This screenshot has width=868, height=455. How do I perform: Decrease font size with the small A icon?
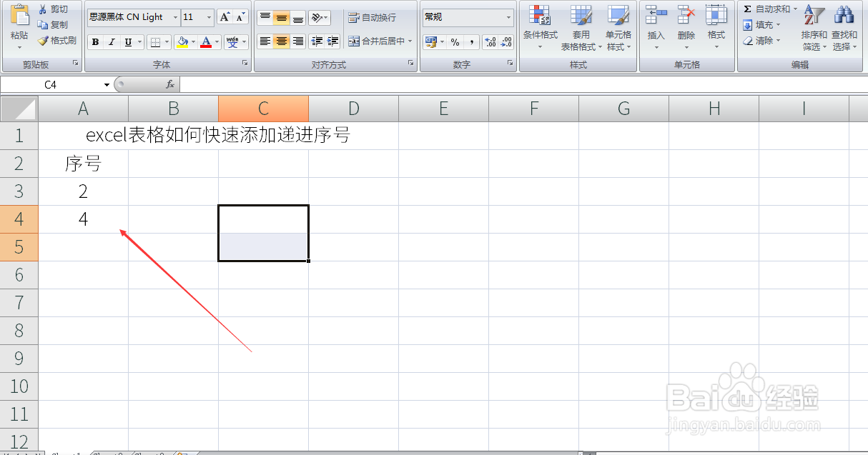pos(240,17)
